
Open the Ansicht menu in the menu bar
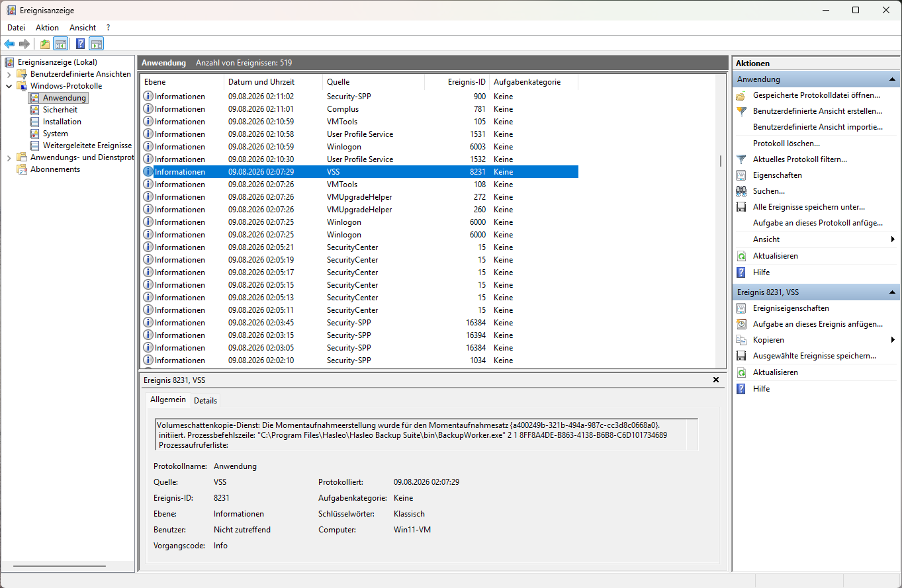[x=83, y=28]
